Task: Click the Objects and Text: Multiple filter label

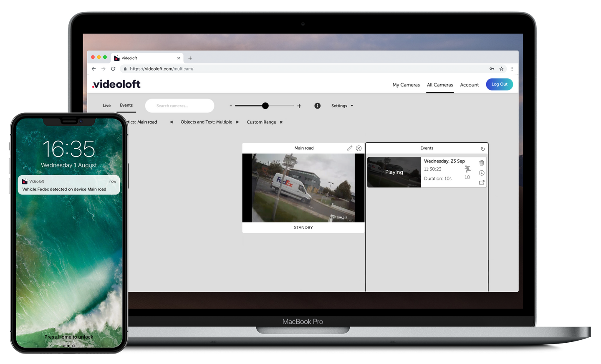Action: [x=206, y=122]
